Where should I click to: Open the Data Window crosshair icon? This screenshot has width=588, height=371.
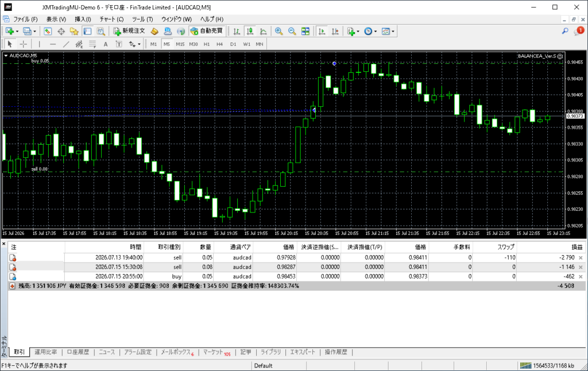tap(61, 31)
